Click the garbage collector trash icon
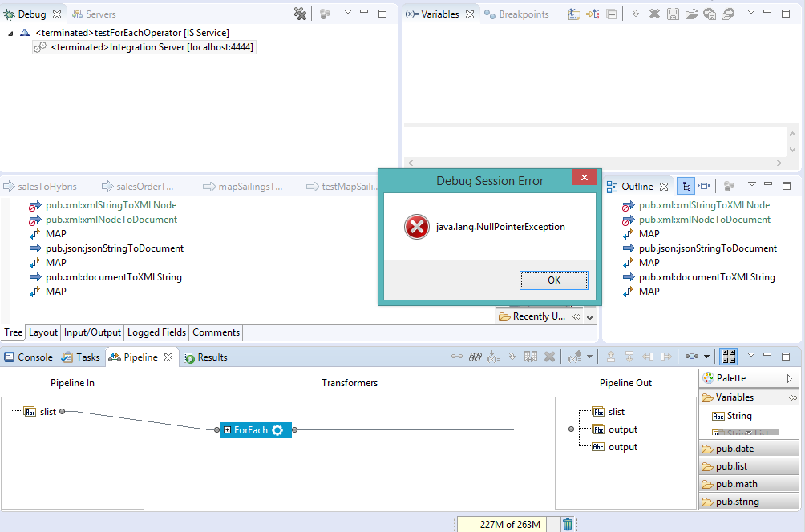This screenshot has height=532, width=805. (568, 524)
